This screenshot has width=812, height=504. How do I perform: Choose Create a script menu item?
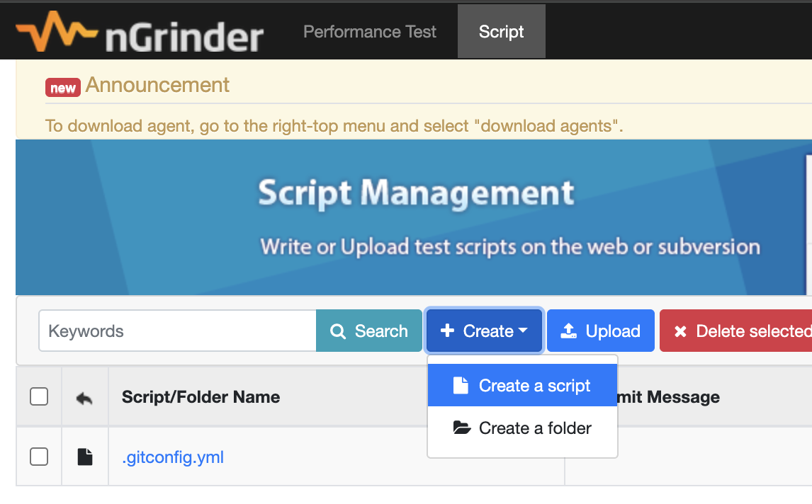click(522, 386)
